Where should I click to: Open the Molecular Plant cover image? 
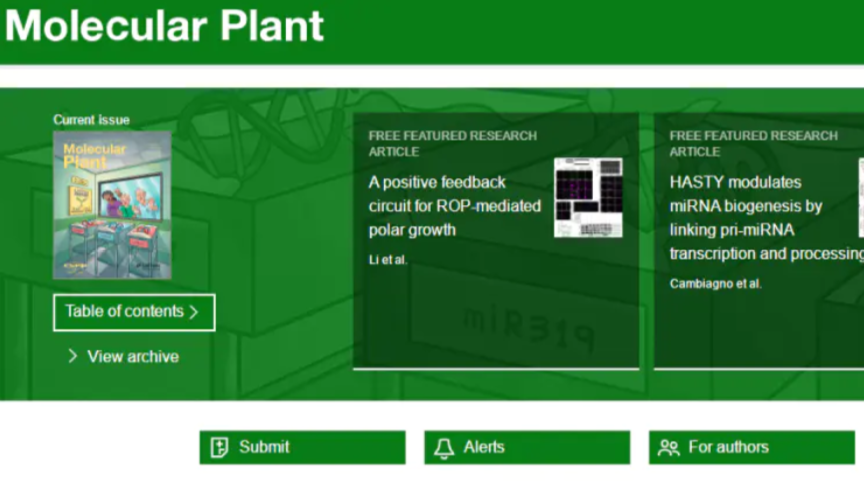[112, 205]
